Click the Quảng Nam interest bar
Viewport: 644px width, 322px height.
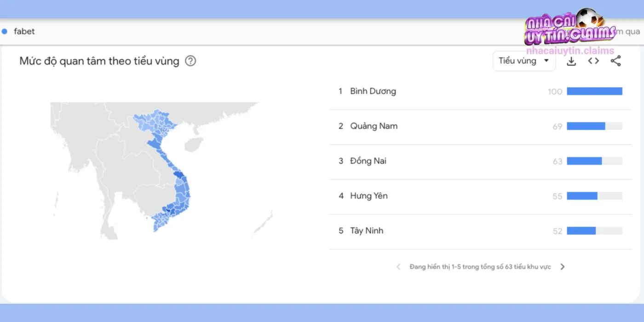click(x=586, y=126)
